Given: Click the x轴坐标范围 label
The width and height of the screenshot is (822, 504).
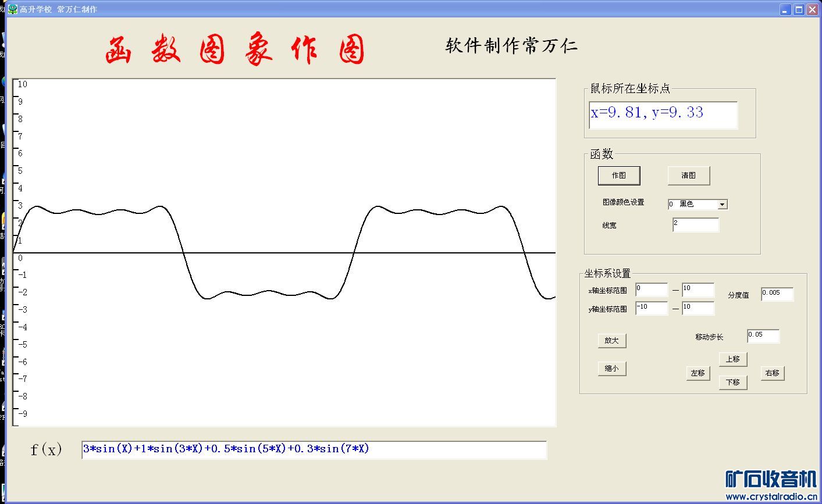Looking at the screenshot, I should tap(607, 291).
